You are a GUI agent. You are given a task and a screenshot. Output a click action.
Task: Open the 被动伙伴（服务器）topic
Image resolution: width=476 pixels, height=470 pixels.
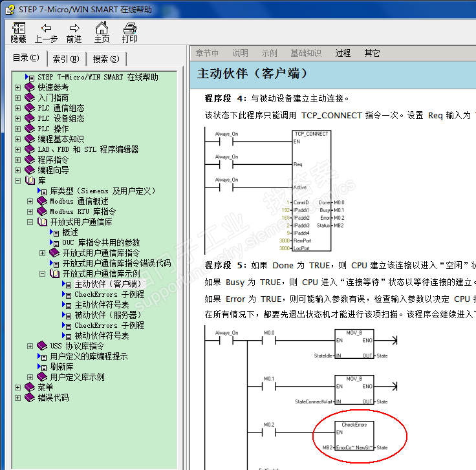click(x=109, y=315)
